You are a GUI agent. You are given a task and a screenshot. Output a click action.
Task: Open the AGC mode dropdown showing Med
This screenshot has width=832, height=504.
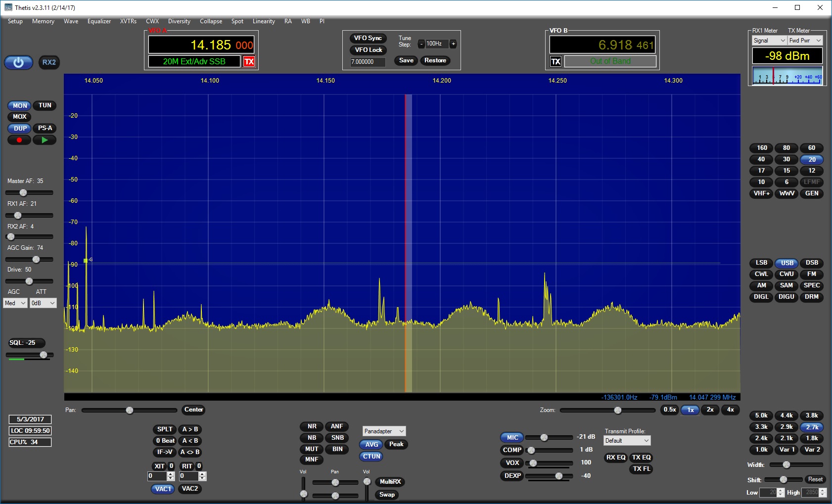(15, 303)
